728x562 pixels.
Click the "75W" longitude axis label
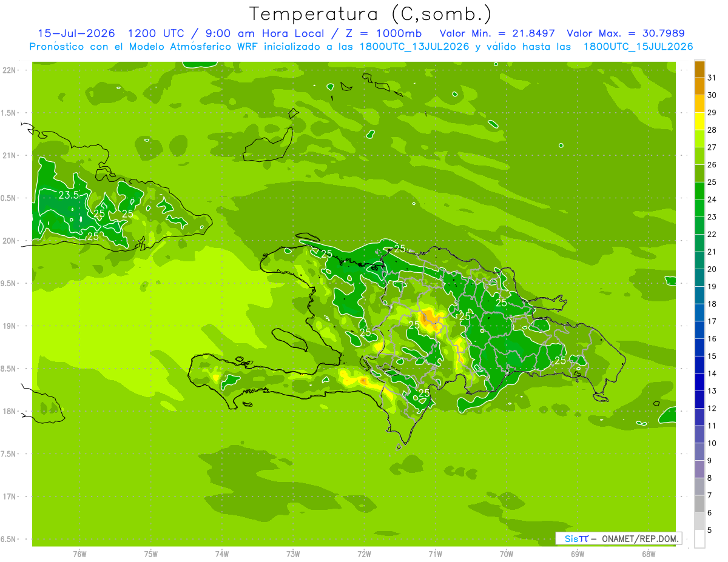(151, 554)
